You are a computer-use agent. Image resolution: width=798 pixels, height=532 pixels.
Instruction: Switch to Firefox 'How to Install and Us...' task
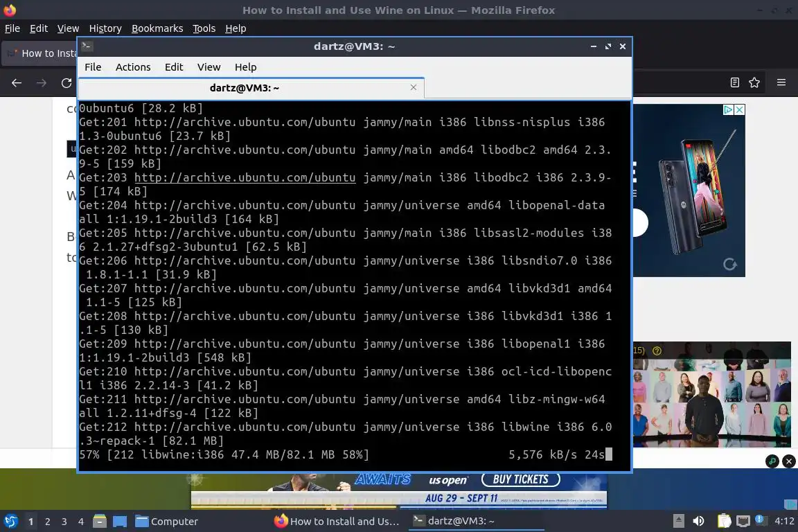coord(337,522)
